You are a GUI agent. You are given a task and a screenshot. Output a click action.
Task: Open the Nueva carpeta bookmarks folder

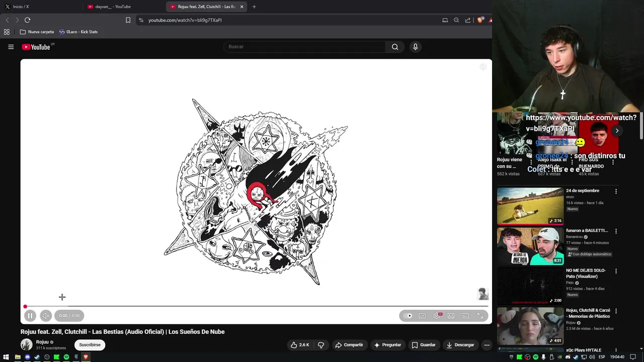(x=37, y=32)
